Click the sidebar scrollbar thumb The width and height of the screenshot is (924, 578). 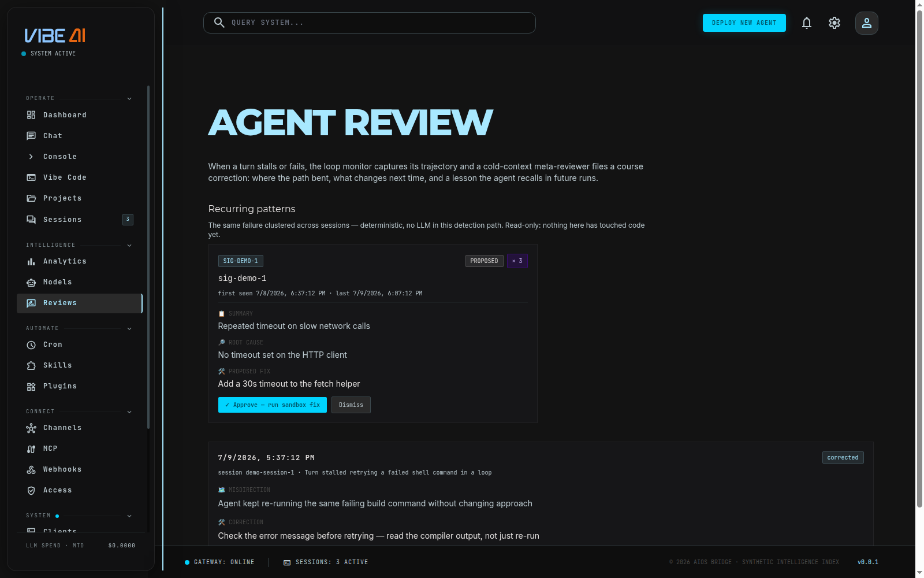pos(148,257)
